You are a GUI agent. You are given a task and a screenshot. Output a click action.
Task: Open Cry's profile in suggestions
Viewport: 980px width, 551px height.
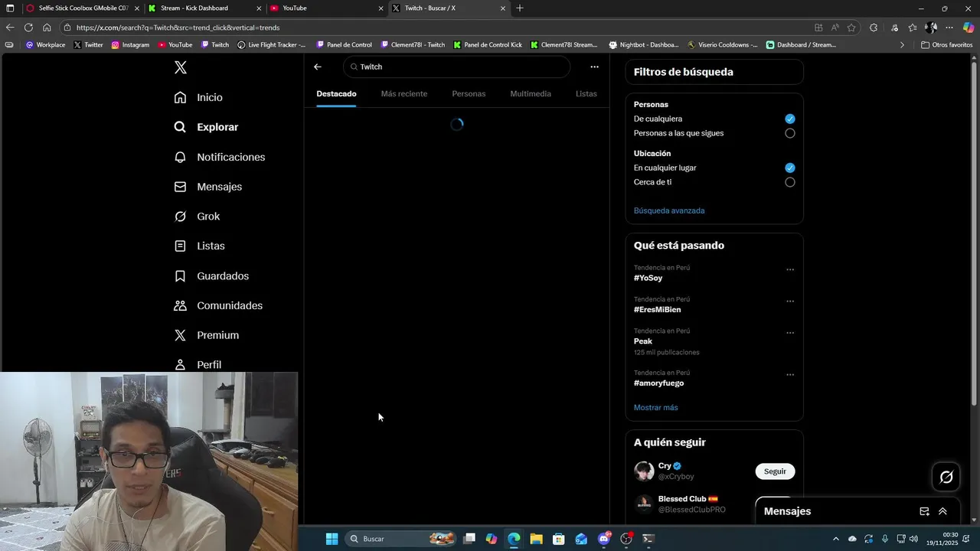(x=665, y=466)
